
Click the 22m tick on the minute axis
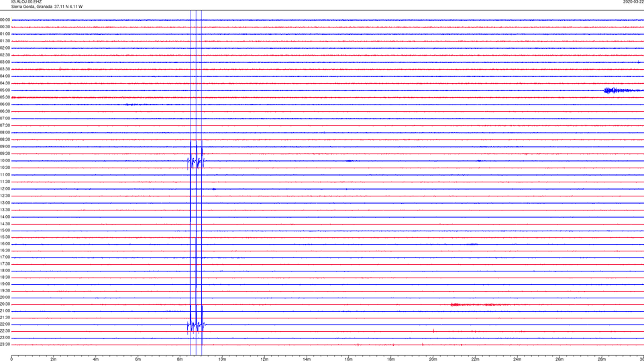coord(475,359)
